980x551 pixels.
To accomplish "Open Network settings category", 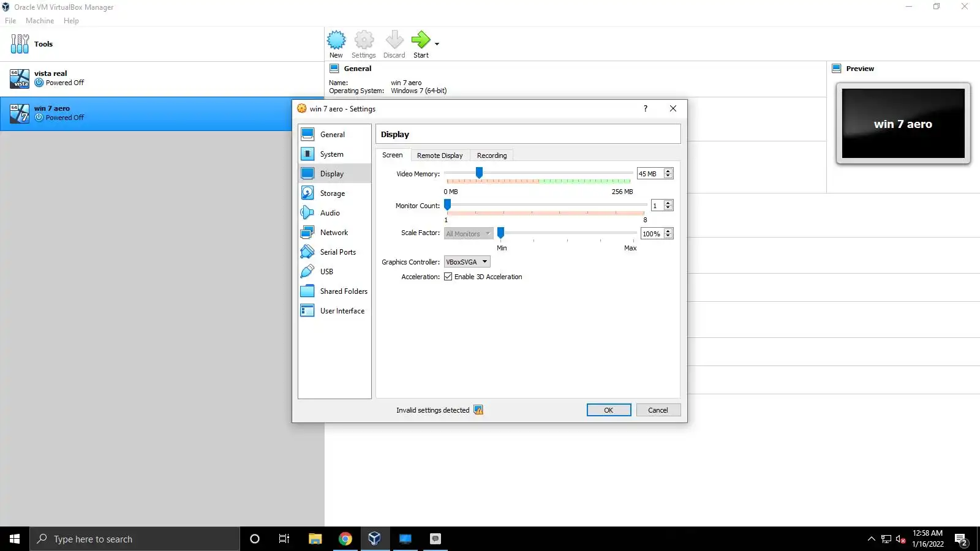I will (334, 233).
